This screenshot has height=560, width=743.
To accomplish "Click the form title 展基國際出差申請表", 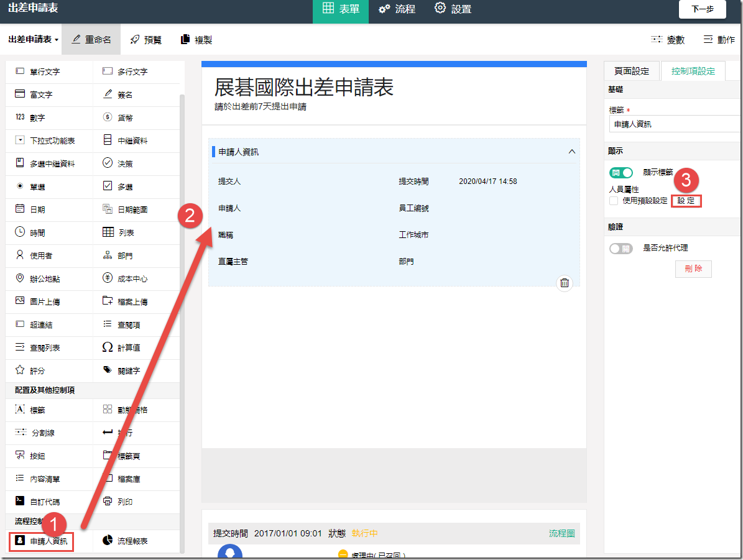I will pyautogui.click(x=304, y=88).
